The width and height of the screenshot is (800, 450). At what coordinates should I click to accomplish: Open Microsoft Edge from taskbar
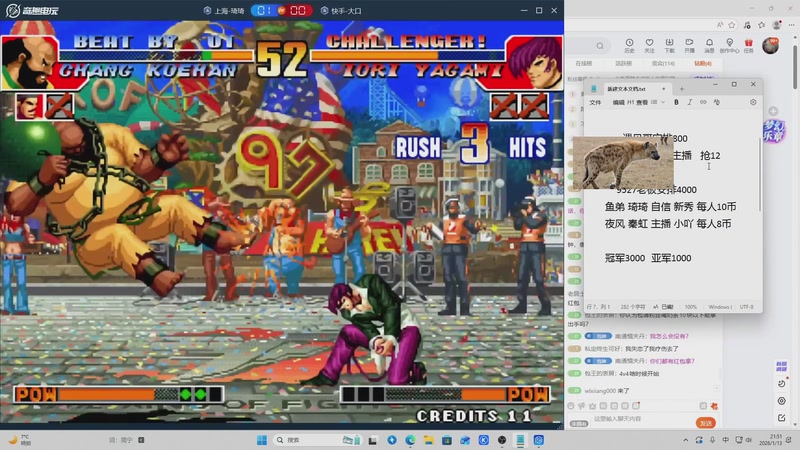pos(410,440)
